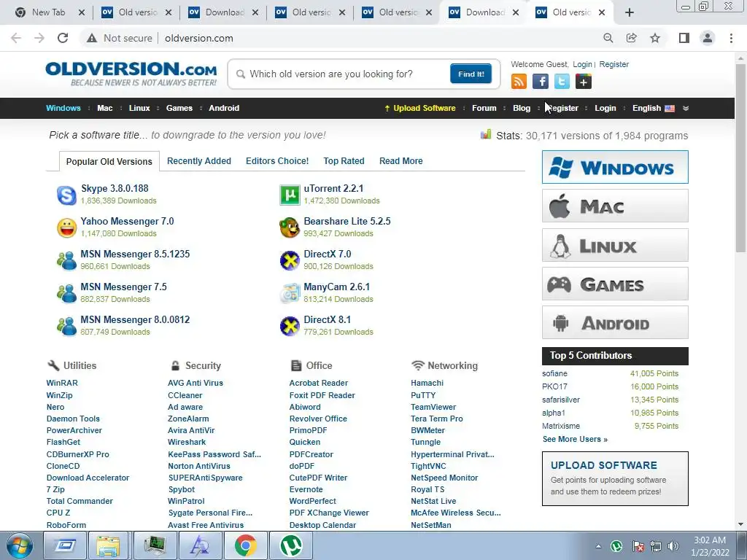747x560 pixels.
Task: Open the TeamViewer link under Networking
Action: [433, 407]
